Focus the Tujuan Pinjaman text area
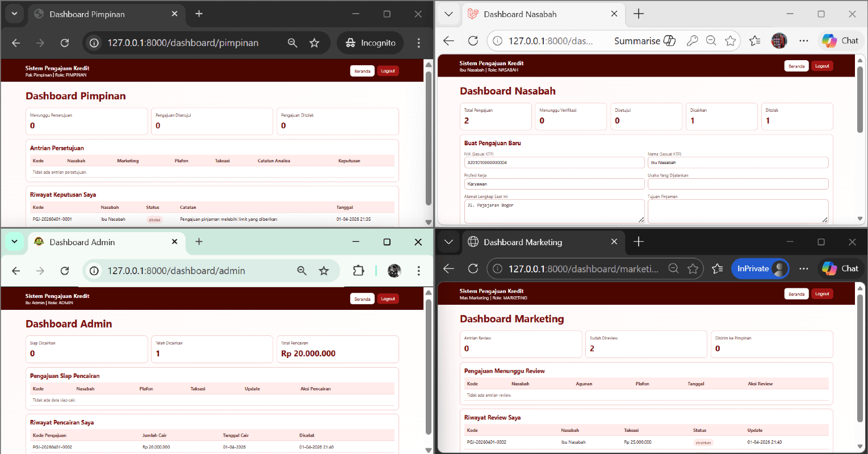Screen dimensions: 868x454 tap(738, 211)
